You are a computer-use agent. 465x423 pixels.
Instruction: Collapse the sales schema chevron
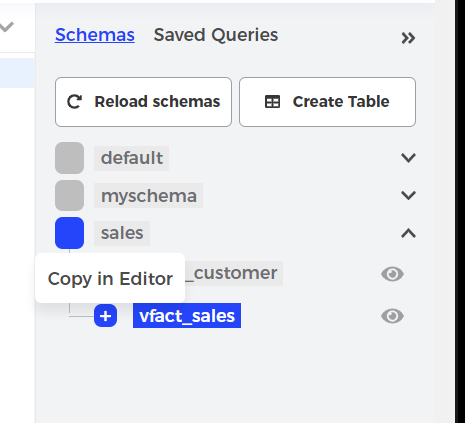coord(408,233)
